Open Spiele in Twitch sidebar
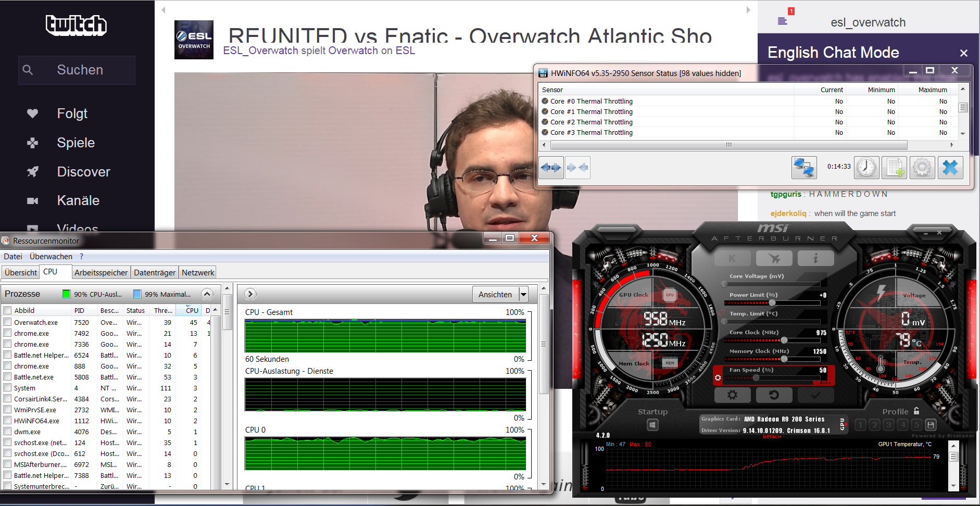The height and width of the screenshot is (506, 980). click(76, 143)
